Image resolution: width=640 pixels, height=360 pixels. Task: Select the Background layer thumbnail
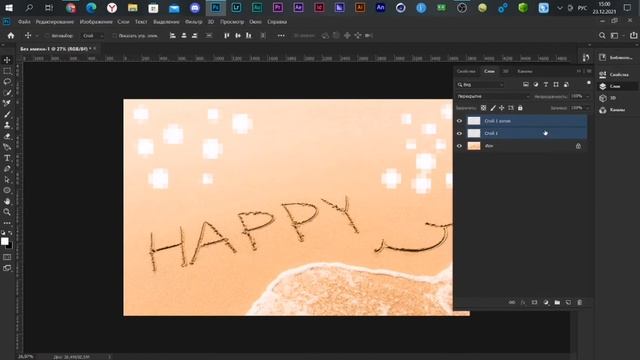(x=473, y=146)
